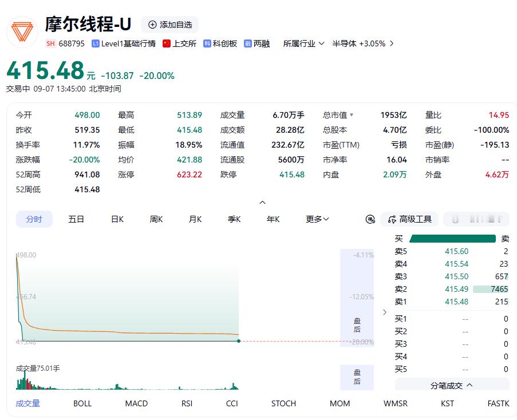517x420 pixels.
Task: Select the CCI indicator tab
Action: tap(232, 403)
